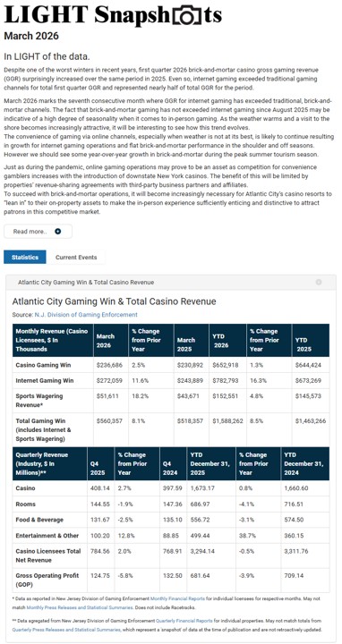342x644 pixels.
Task: Click the 'Casino Gaming Win' row label
Action: tap(43, 365)
